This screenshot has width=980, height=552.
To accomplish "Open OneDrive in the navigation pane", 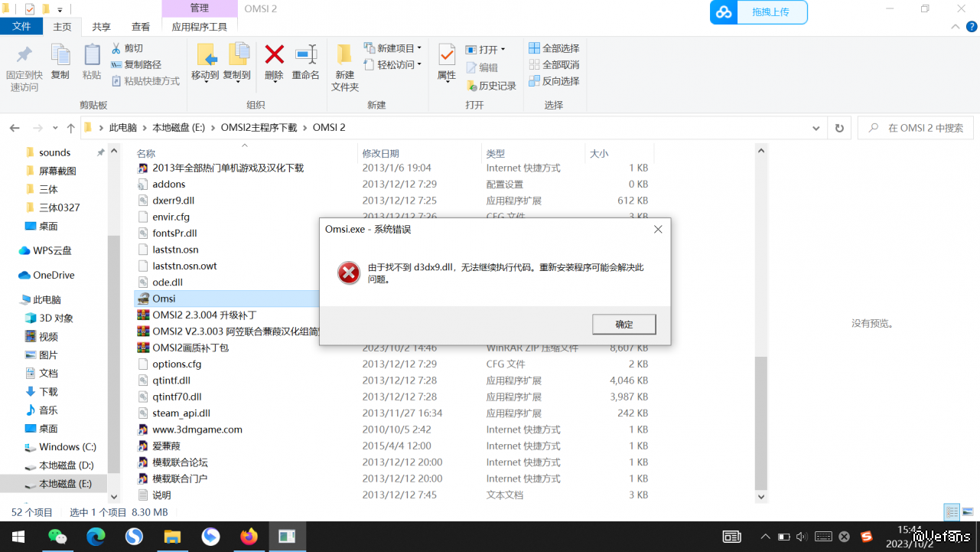I will (54, 275).
